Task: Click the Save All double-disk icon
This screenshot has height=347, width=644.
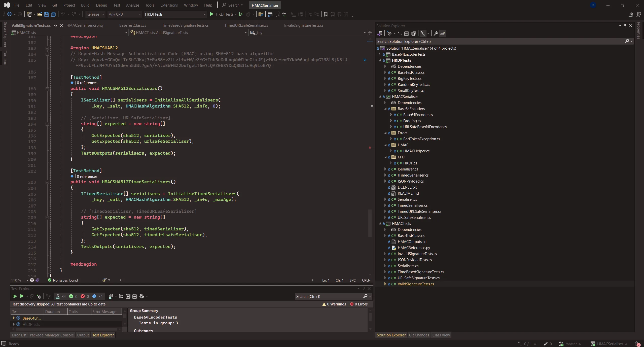Action: coord(53,14)
